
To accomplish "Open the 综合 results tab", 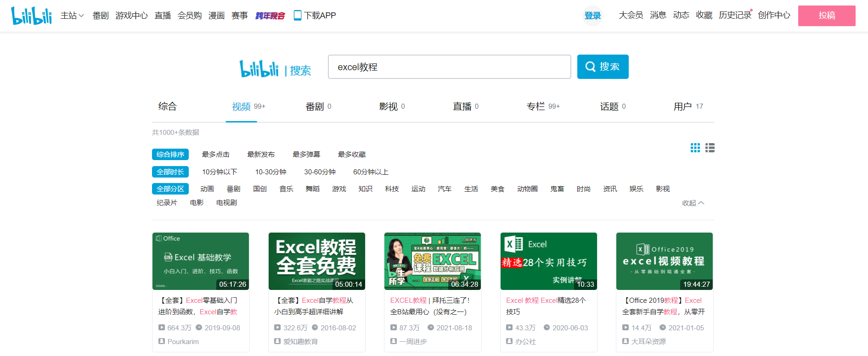I will tap(168, 106).
